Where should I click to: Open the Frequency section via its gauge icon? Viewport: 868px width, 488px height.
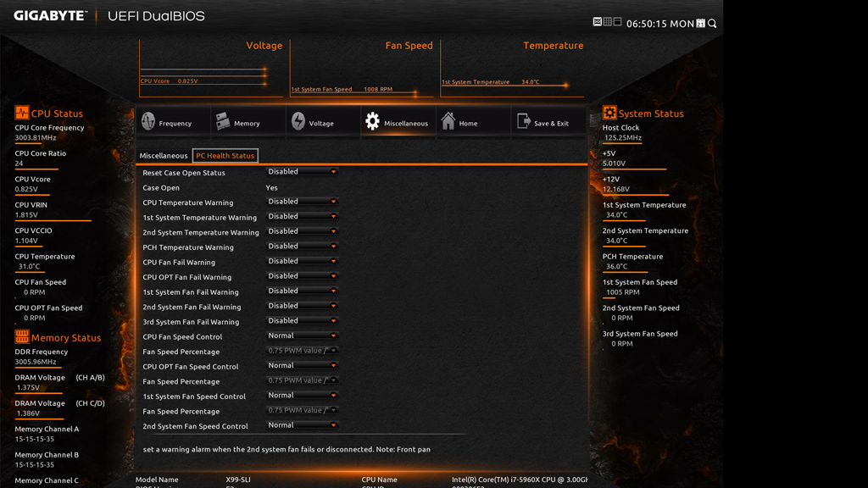pyautogui.click(x=148, y=122)
